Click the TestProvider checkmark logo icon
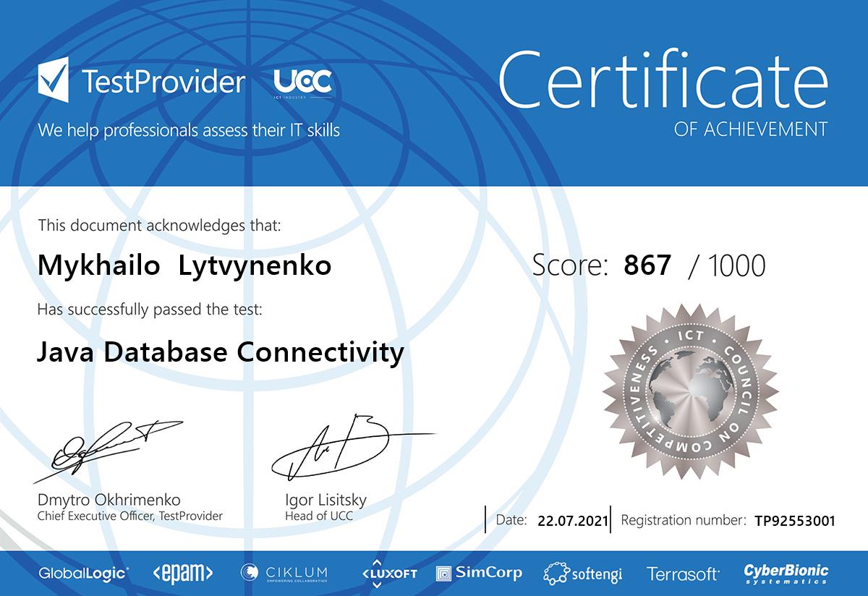Image resolution: width=868 pixels, height=596 pixels. tap(53, 81)
